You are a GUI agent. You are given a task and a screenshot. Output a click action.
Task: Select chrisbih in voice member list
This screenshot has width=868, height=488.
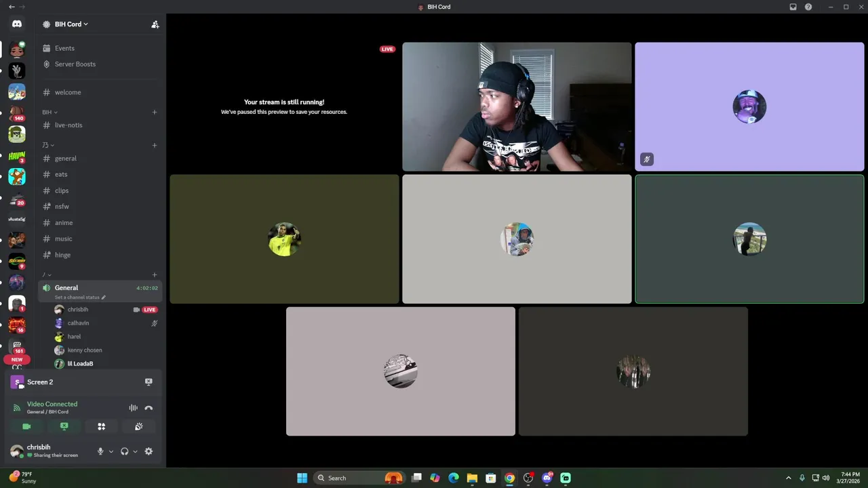pos(105,310)
